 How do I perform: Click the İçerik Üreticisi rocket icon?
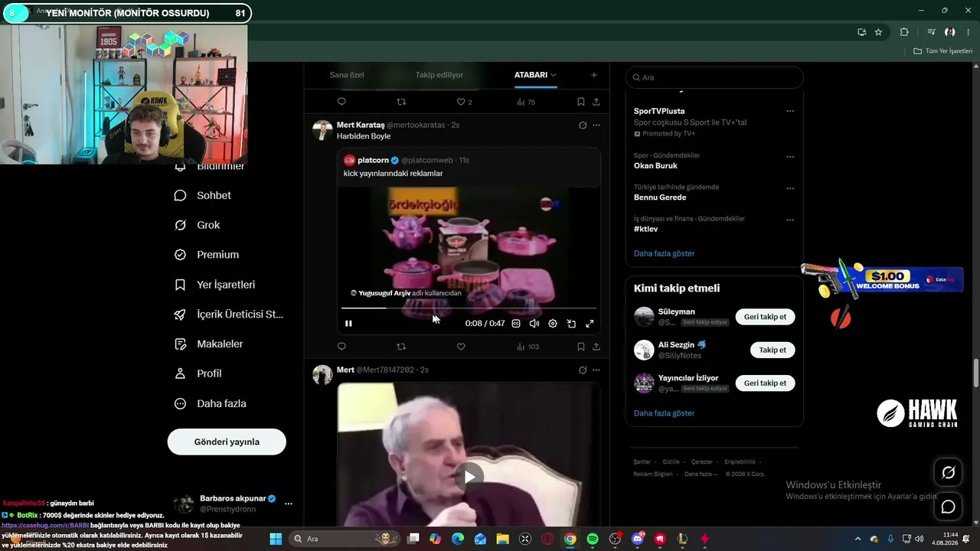pos(180,315)
